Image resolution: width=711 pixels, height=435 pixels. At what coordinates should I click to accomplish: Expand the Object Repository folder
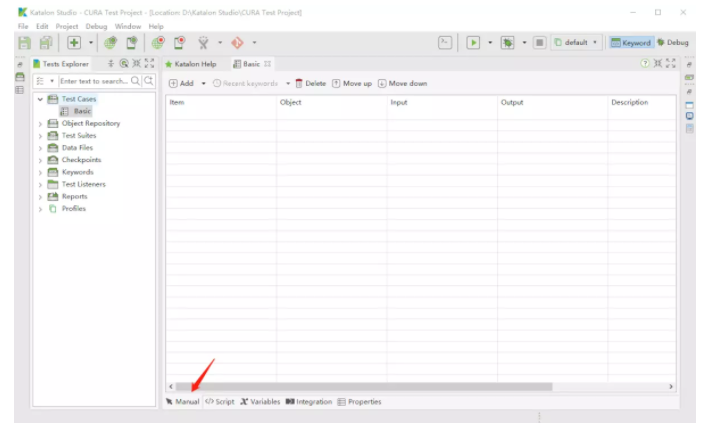(40, 123)
